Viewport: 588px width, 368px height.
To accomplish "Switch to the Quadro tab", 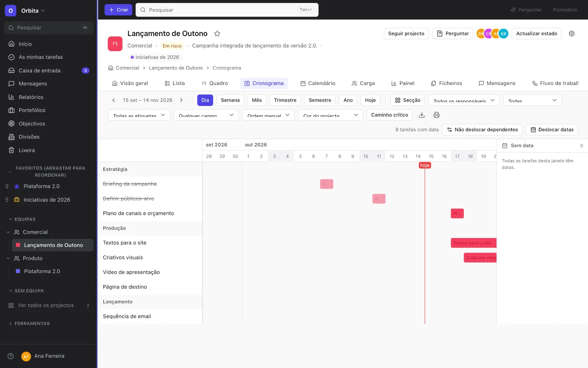I will click(215, 83).
